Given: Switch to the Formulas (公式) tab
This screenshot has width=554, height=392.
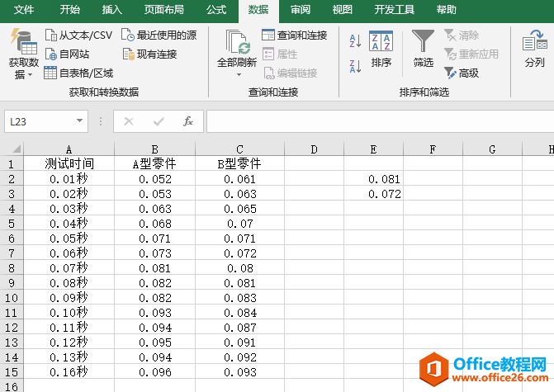Looking at the screenshot, I should coord(216,10).
